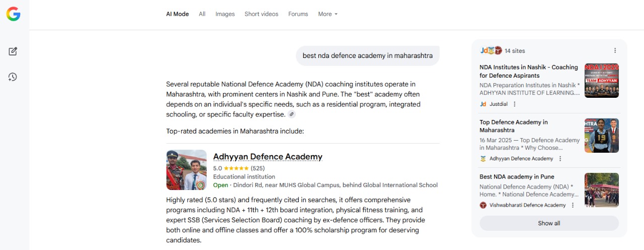Open AI Mode history clock icon

(x=13, y=77)
